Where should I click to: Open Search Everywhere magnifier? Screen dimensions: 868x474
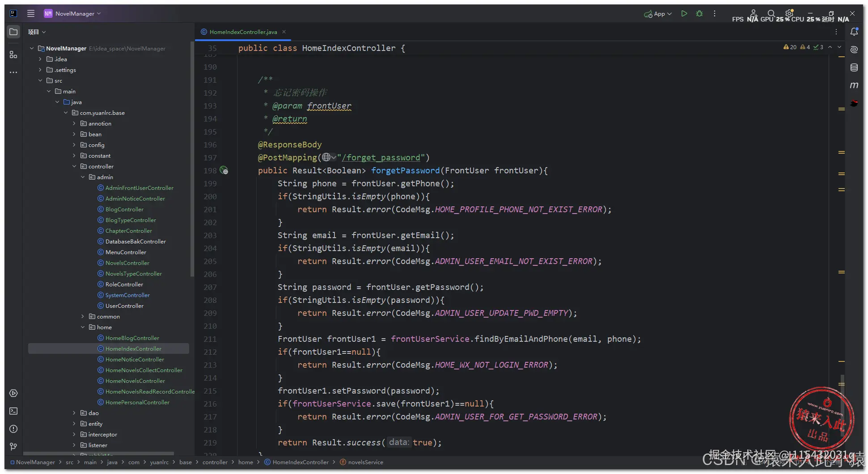(x=771, y=13)
